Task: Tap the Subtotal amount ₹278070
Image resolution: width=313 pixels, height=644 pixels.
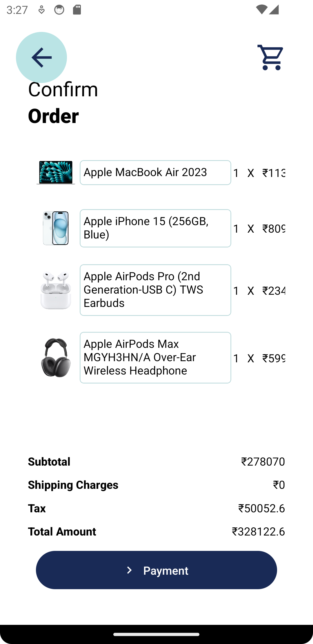Action: (x=263, y=462)
